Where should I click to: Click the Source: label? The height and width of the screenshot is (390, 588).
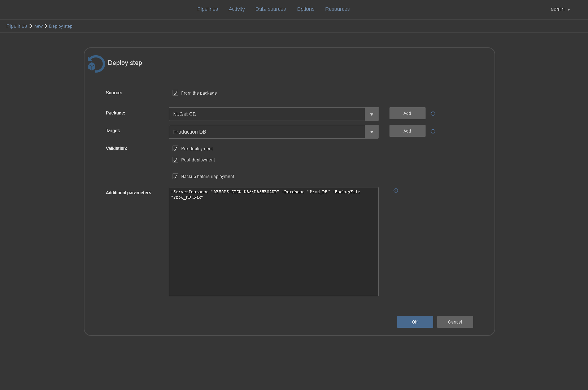(114, 93)
